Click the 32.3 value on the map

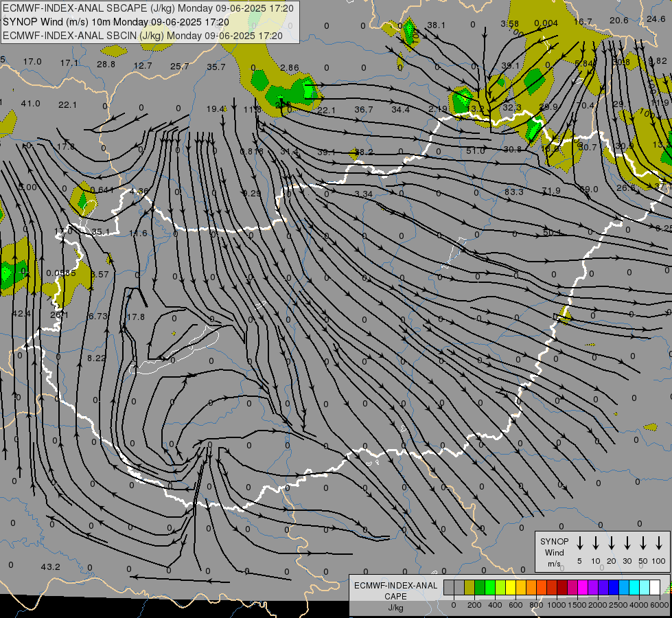tap(511, 107)
